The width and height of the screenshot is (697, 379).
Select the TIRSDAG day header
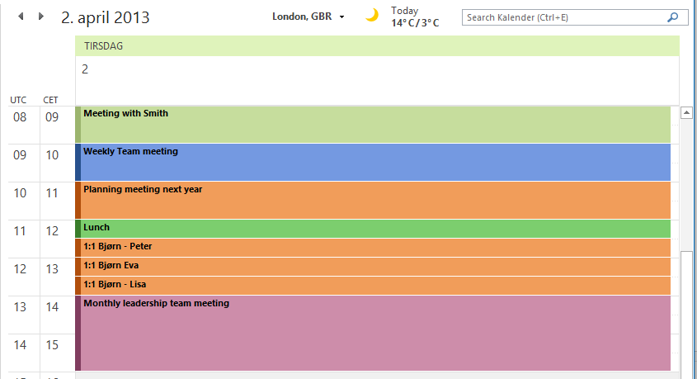pyautogui.click(x=377, y=46)
